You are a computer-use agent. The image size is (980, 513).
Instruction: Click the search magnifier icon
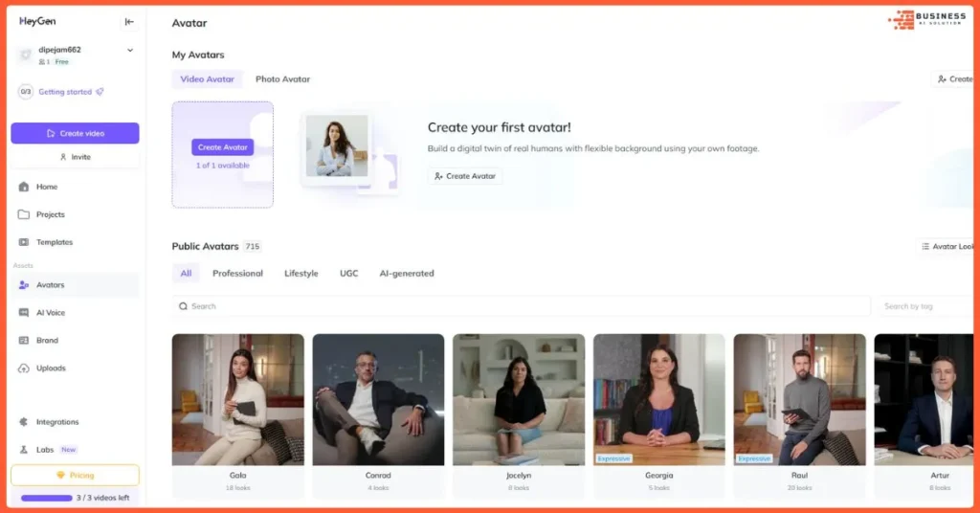click(x=183, y=306)
